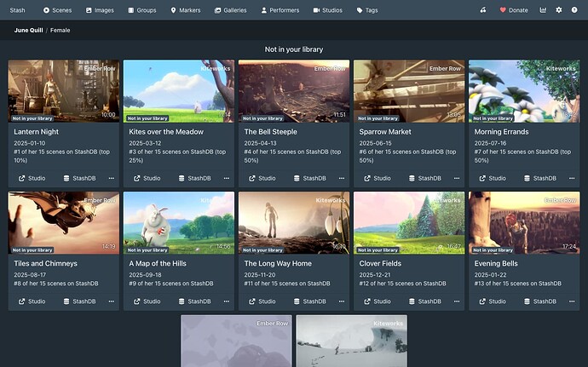The image size is (588, 367).
Task: Click the 2025-01-10 date on Lantern Night
Action: [x=30, y=143]
